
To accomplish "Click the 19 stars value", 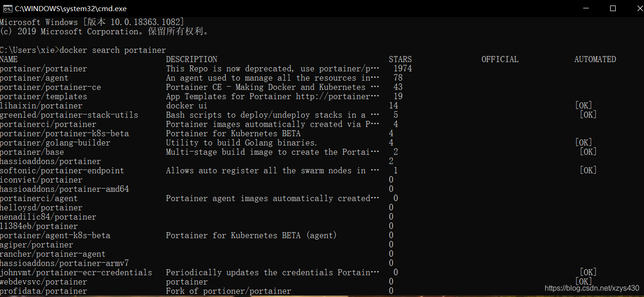I will click(398, 96).
